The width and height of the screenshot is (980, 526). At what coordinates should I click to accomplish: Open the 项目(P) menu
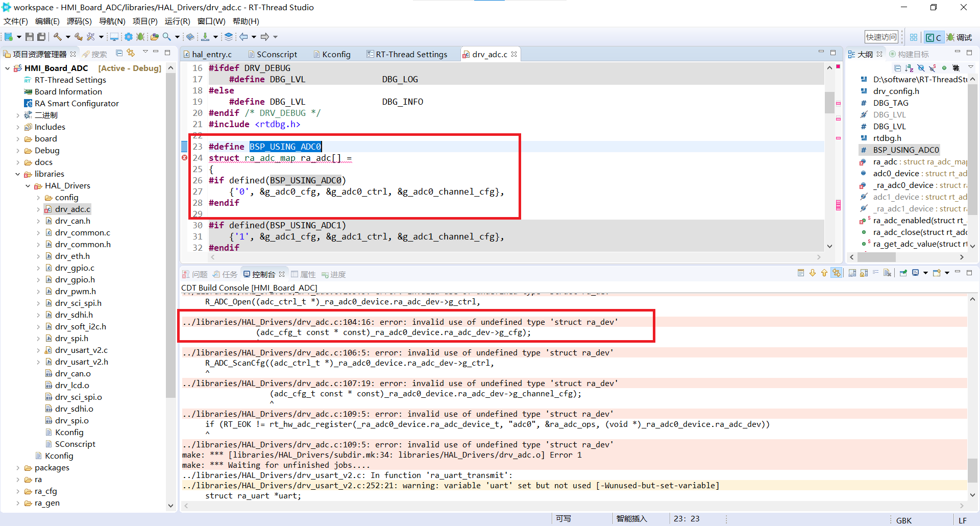[x=145, y=21]
